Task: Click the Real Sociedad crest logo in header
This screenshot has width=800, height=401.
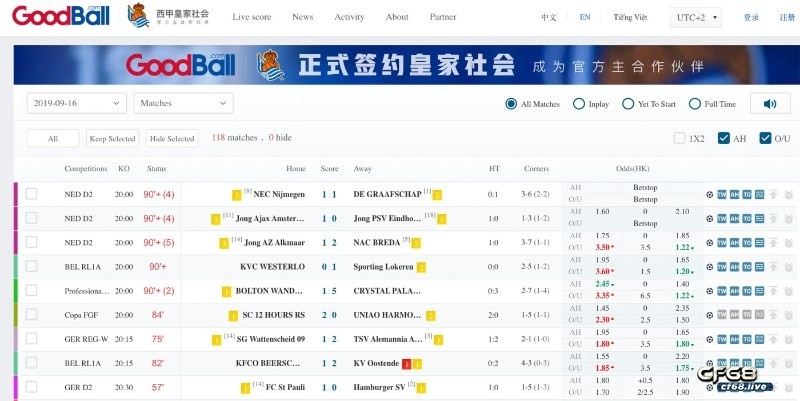Action: click(138, 16)
